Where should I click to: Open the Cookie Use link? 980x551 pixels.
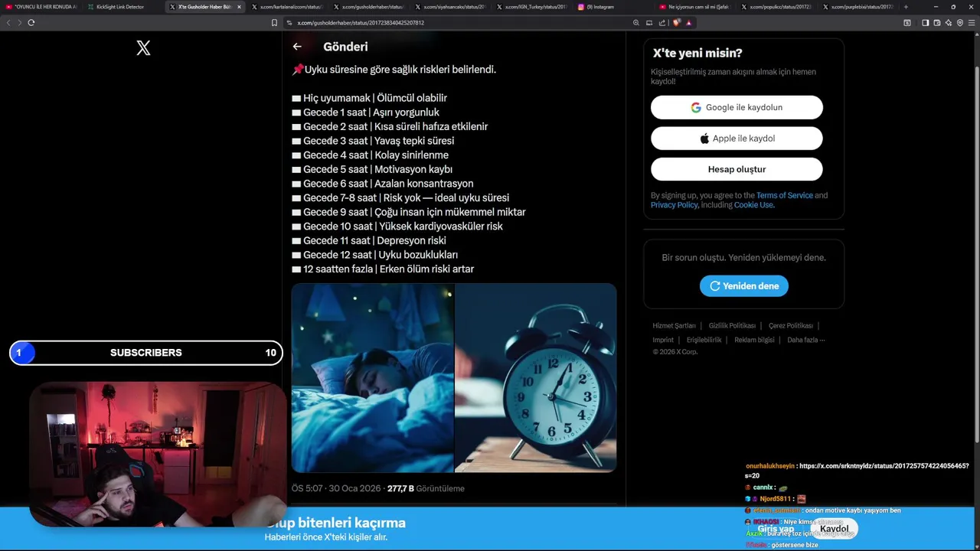(753, 205)
